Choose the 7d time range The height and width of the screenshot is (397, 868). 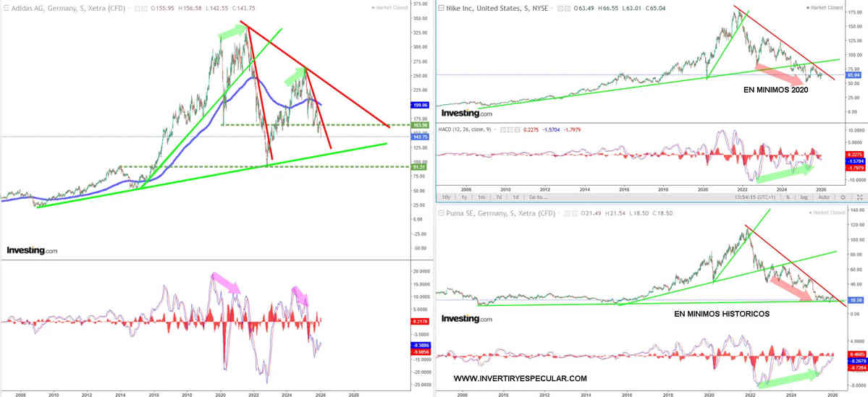point(499,197)
